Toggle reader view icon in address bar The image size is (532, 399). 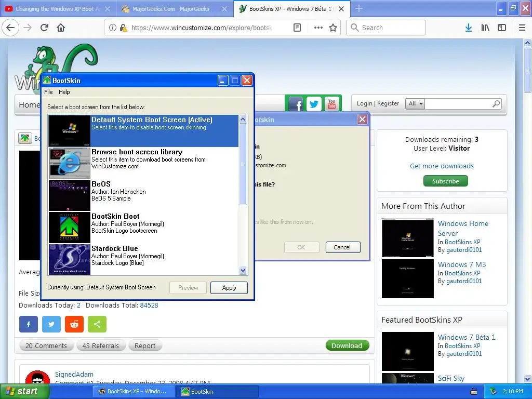coord(297,28)
